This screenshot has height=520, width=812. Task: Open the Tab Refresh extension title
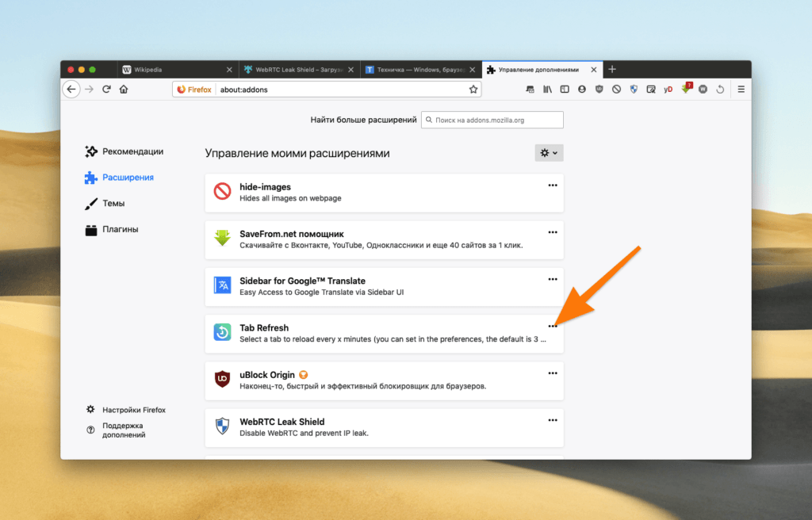tap(264, 328)
